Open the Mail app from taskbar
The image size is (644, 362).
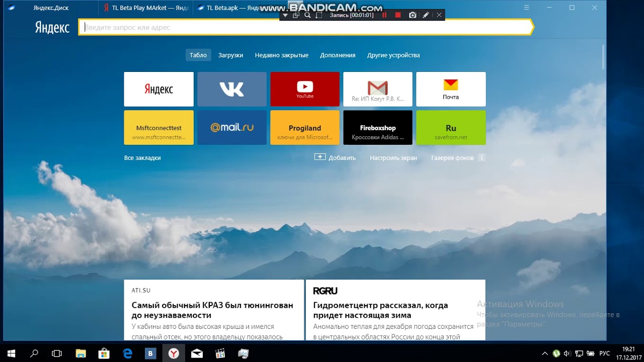coord(197,353)
